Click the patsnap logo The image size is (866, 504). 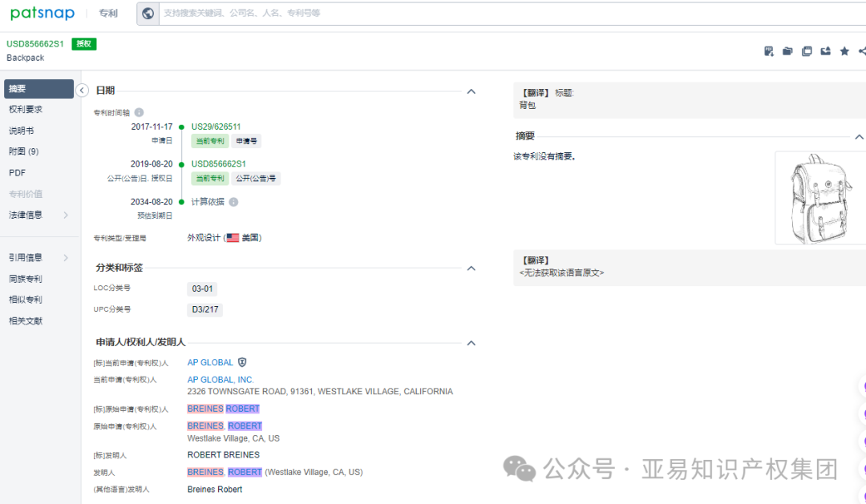(44, 13)
